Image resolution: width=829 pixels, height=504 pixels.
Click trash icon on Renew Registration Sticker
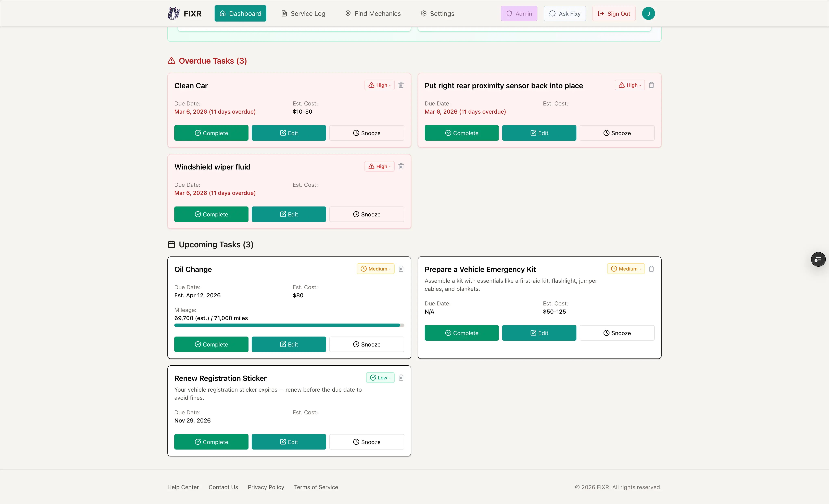click(401, 378)
